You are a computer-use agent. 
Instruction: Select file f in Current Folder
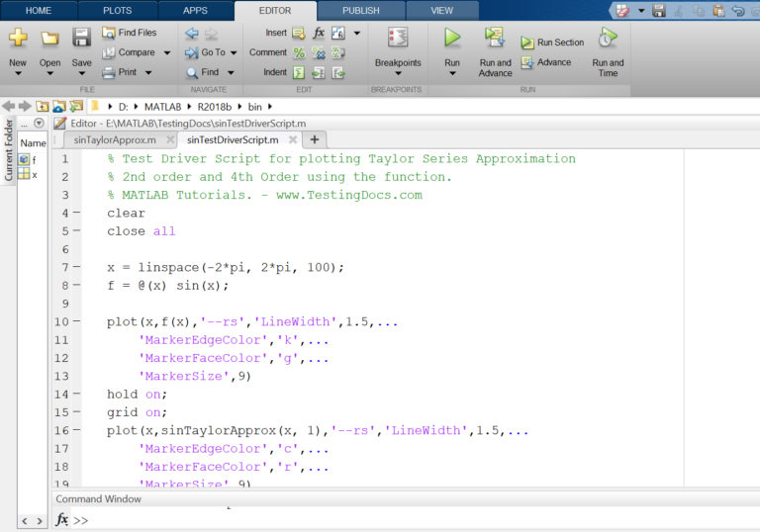[x=28, y=159]
